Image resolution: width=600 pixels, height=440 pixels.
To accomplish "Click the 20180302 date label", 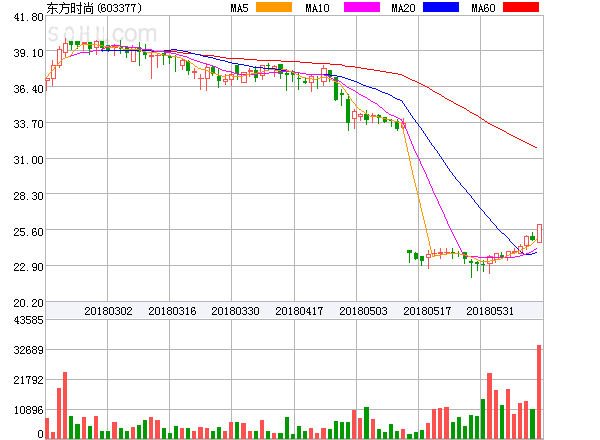I will point(108,311).
